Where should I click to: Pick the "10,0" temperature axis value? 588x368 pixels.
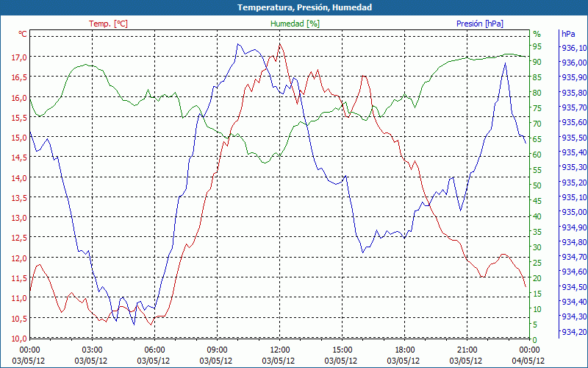pos(20,338)
